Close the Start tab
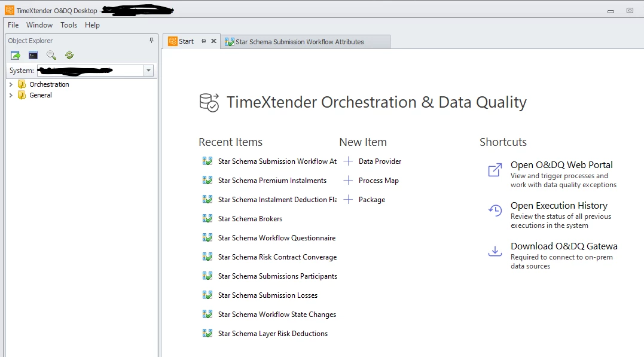Screen dimensions: 644x357 [213, 41]
